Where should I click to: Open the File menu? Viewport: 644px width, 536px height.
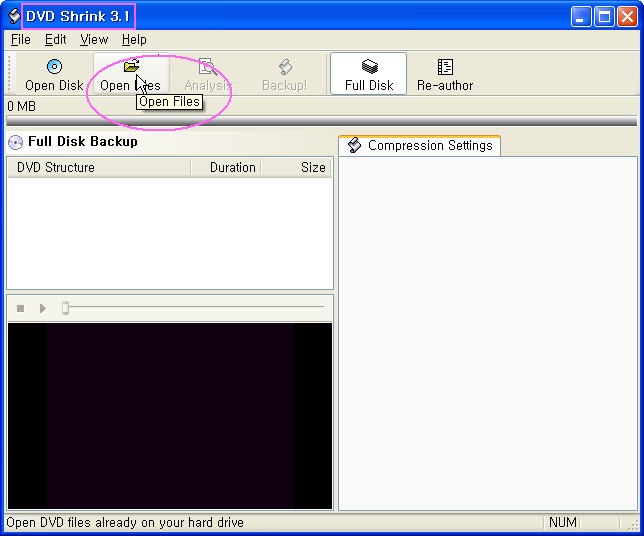tap(21, 39)
